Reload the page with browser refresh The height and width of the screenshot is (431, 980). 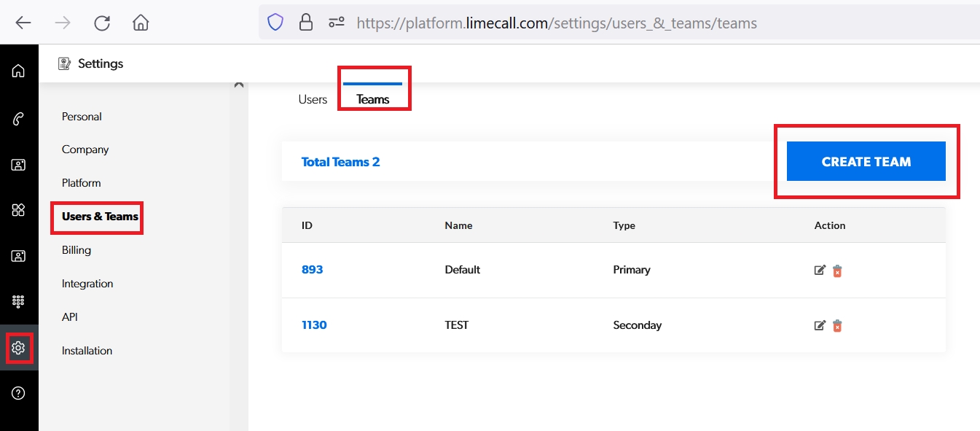click(102, 23)
